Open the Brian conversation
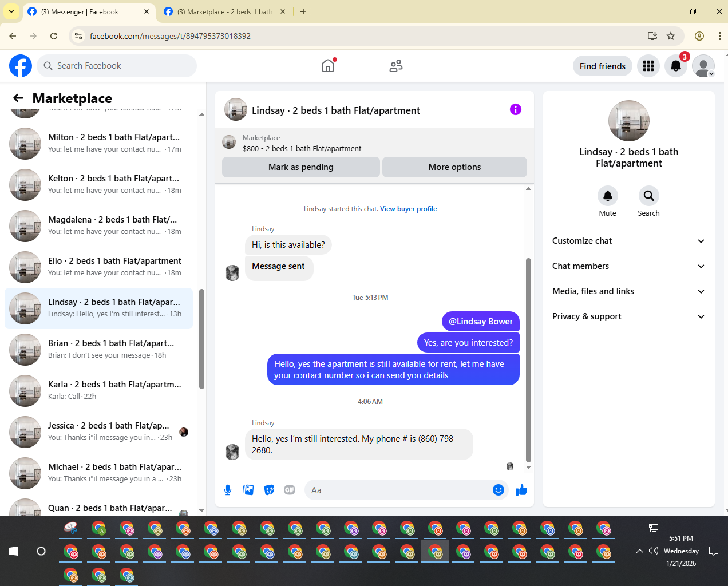The image size is (728, 586). [x=98, y=349]
